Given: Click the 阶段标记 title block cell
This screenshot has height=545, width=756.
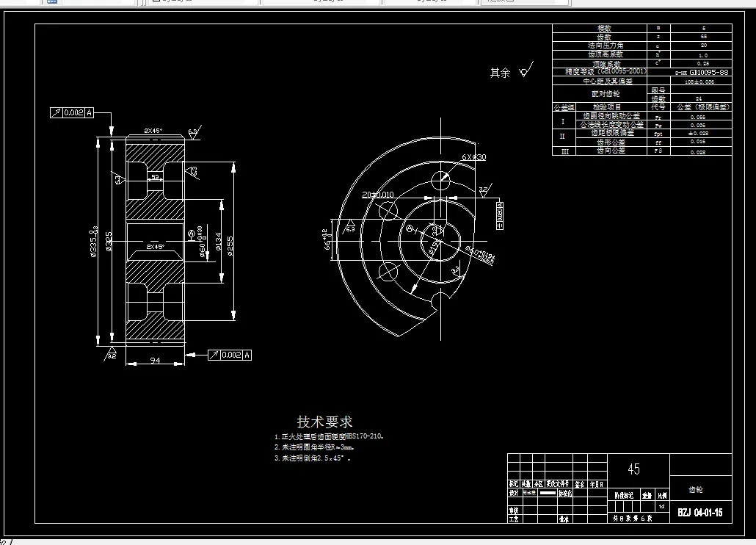Looking at the screenshot, I should tap(623, 495).
